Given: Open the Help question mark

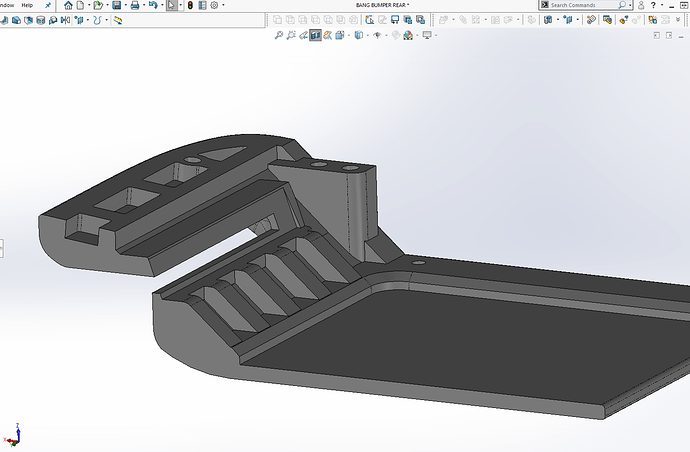Looking at the screenshot, I should [653, 5].
